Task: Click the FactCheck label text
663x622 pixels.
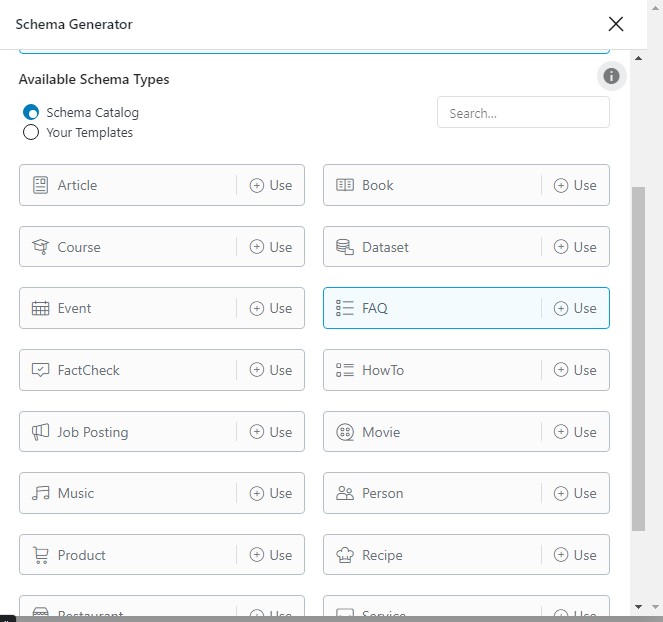Action: (88, 370)
